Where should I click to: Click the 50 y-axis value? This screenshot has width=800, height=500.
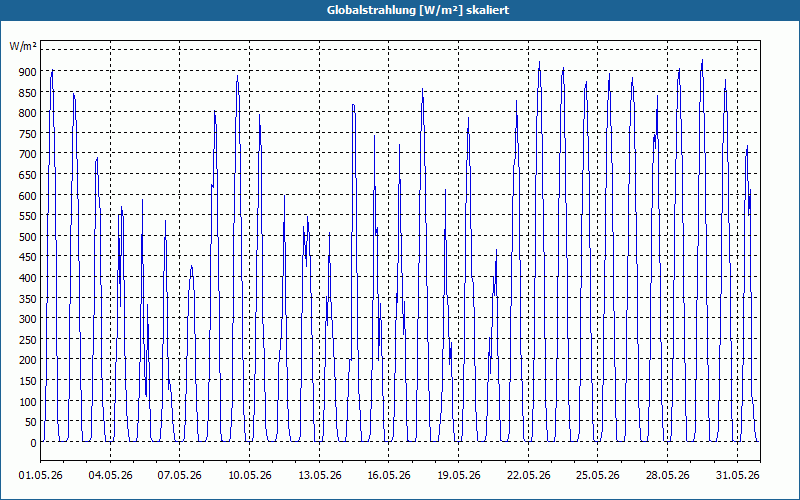(30, 422)
